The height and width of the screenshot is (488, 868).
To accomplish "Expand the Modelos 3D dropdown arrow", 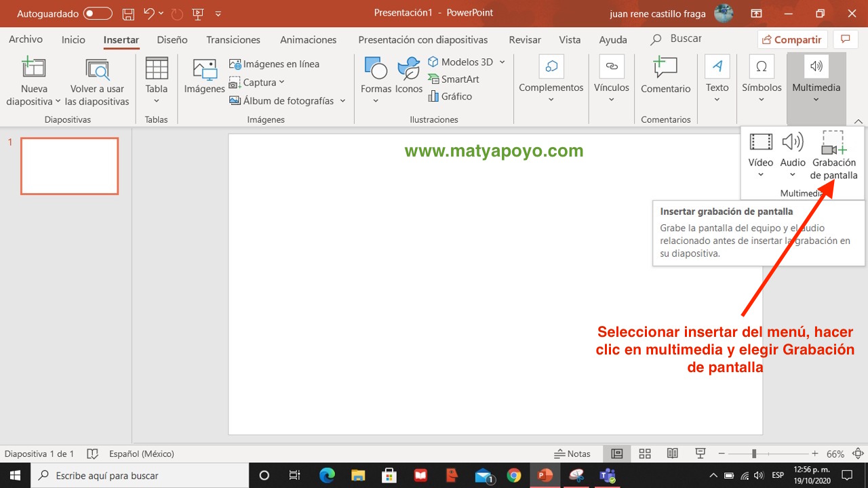I will click(502, 62).
